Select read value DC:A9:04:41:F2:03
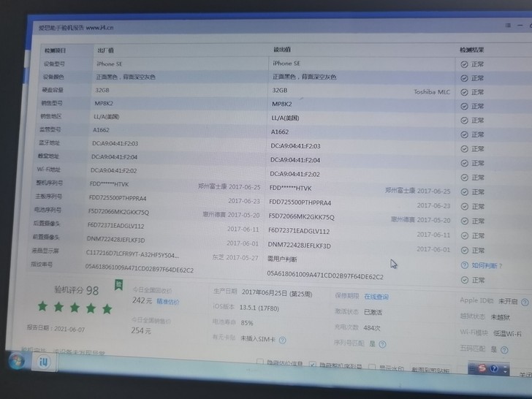Screen dimensions: 532x399 (x=295, y=146)
